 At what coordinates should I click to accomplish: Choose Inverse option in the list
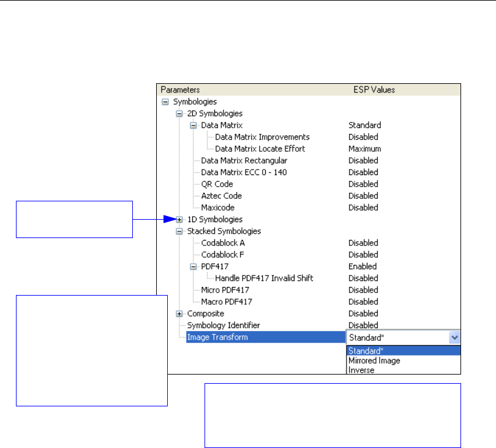pos(404,370)
